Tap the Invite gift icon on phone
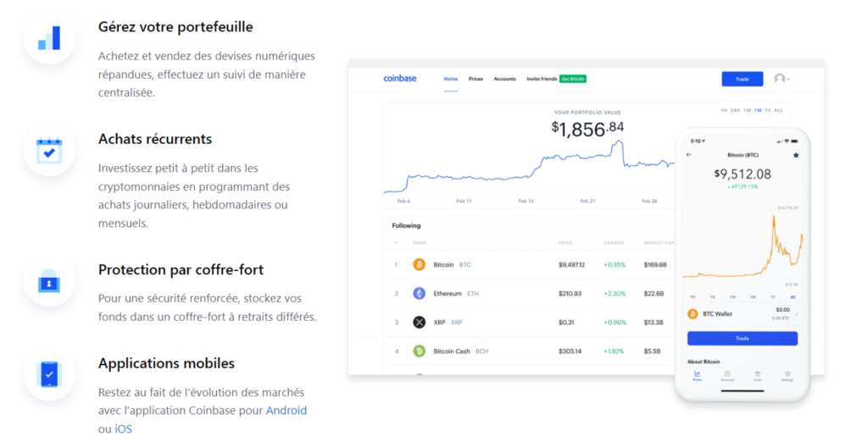This screenshot has width=868, height=448. coord(757,374)
